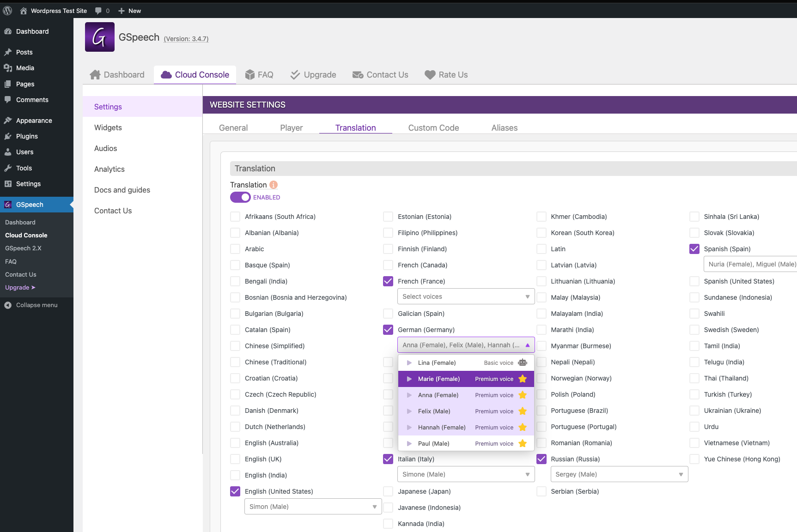Play the Marie (Female) voice preview

click(x=409, y=379)
